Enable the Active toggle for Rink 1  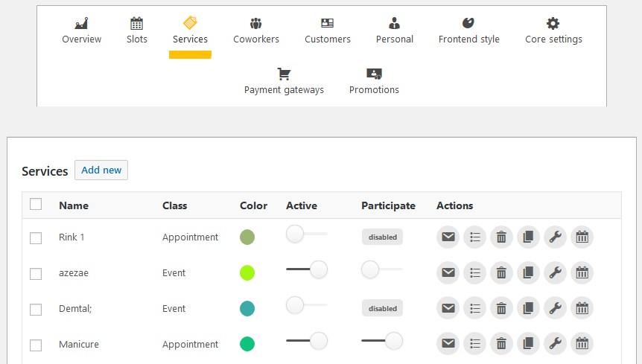[x=307, y=234]
